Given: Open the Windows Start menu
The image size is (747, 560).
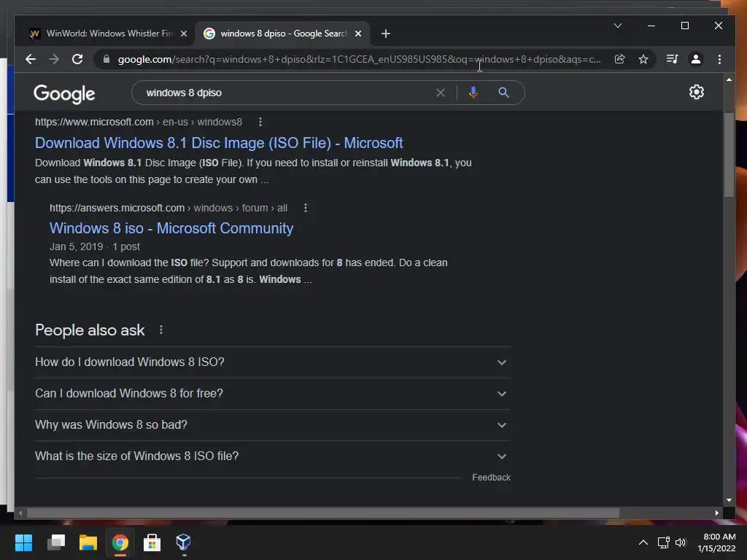Looking at the screenshot, I should pyautogui.click(x=23, y=542).
